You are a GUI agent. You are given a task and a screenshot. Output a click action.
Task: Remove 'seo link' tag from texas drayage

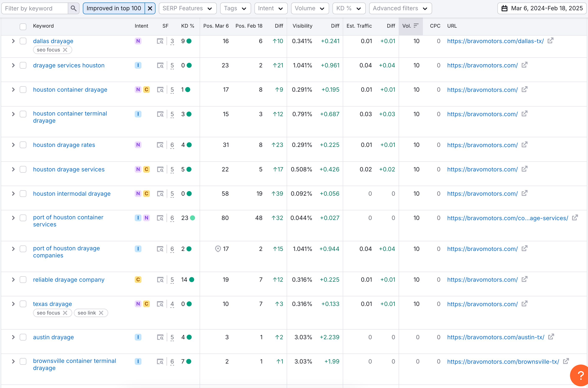tap(101, 313)
